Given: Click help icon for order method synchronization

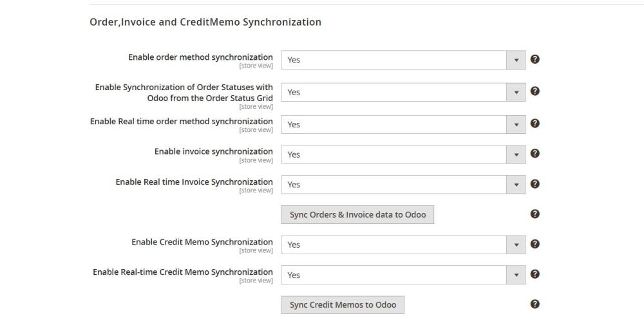Looking at the screenshot, I should [x=535, y=59].
